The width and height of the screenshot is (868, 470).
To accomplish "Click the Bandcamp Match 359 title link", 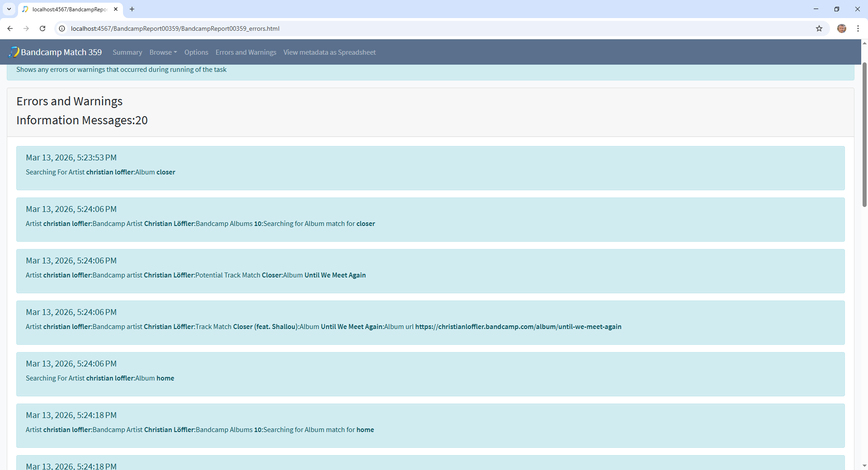I will click(61, 52).
